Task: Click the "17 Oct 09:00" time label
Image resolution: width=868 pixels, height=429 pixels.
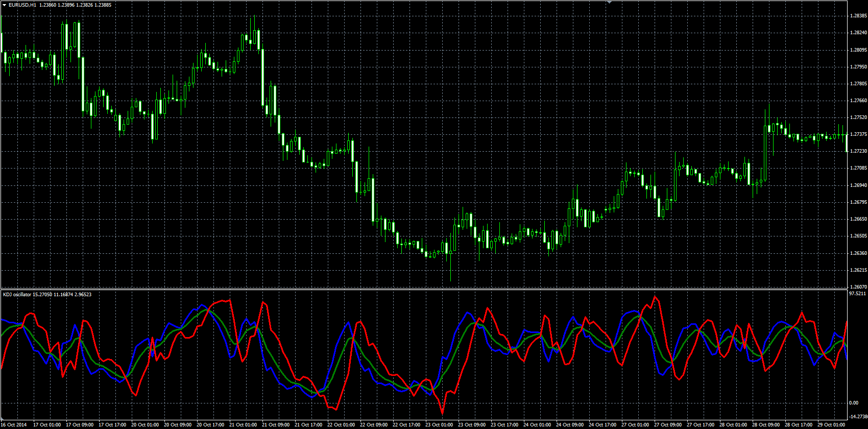Action: [x=80, y=425]
